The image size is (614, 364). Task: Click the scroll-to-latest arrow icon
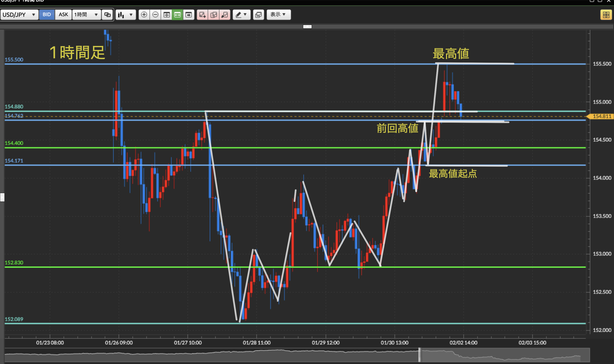point(189,15)
